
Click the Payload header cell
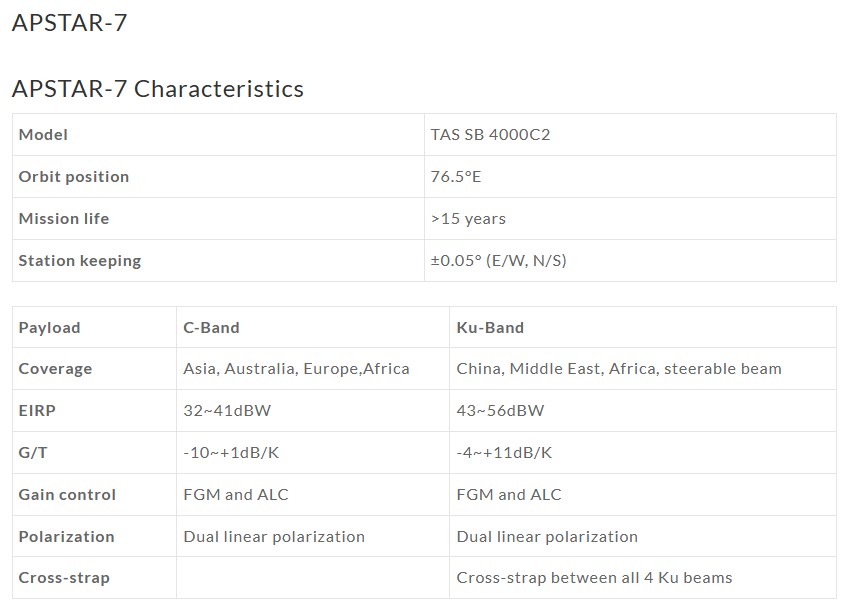pyautogui.click(x=95, y=327)
